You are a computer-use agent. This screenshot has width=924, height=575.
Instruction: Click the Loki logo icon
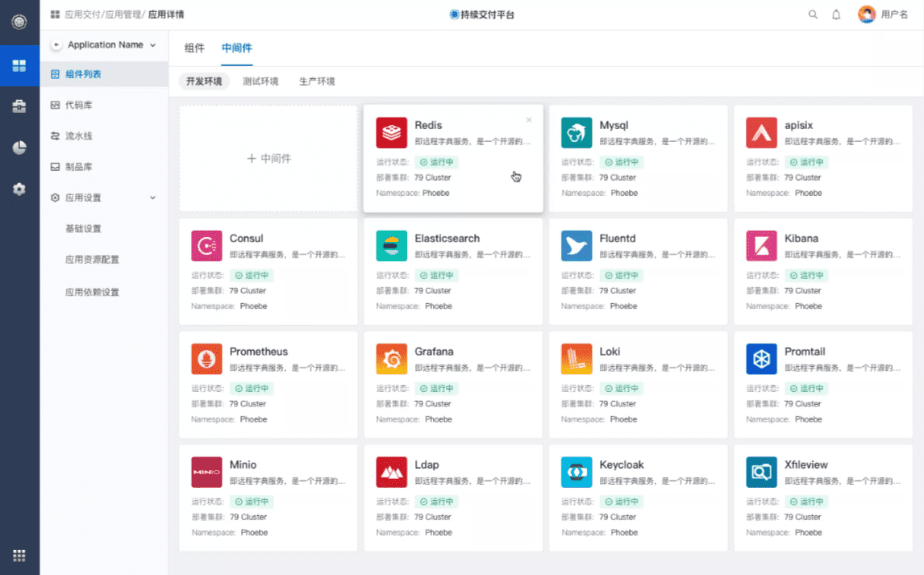(576, 359)
